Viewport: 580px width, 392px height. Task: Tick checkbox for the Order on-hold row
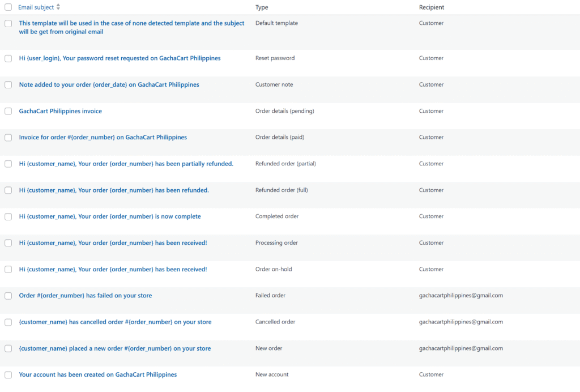8,270
